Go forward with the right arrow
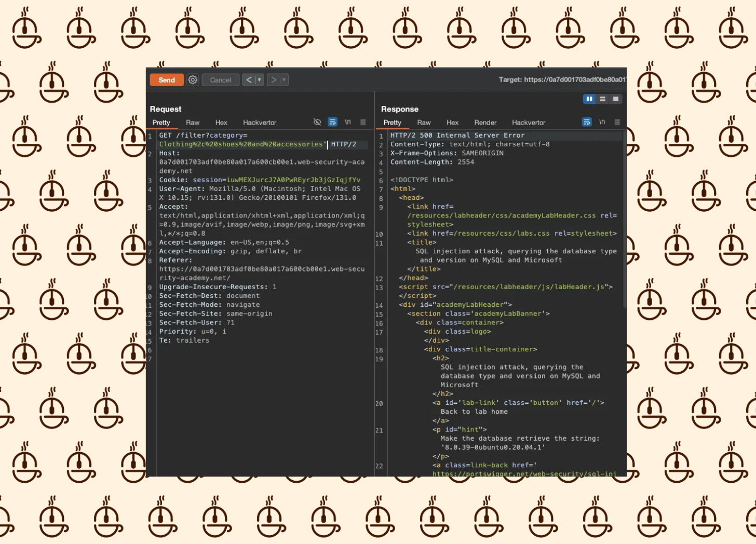 point(274,80)
